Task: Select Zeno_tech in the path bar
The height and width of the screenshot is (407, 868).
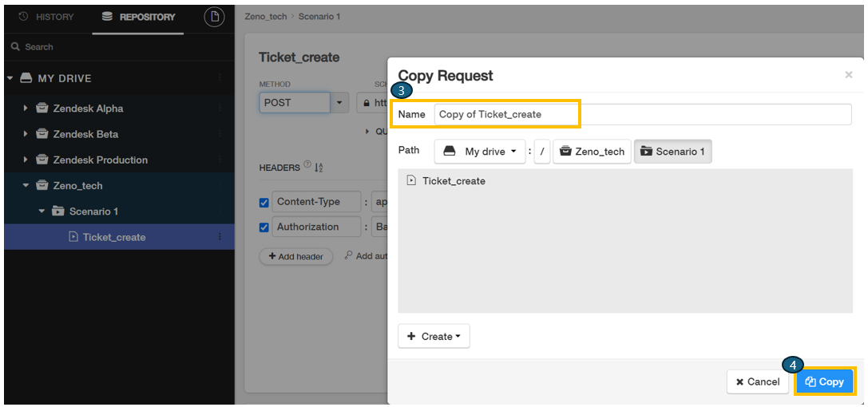Action: tap(593, 152)
